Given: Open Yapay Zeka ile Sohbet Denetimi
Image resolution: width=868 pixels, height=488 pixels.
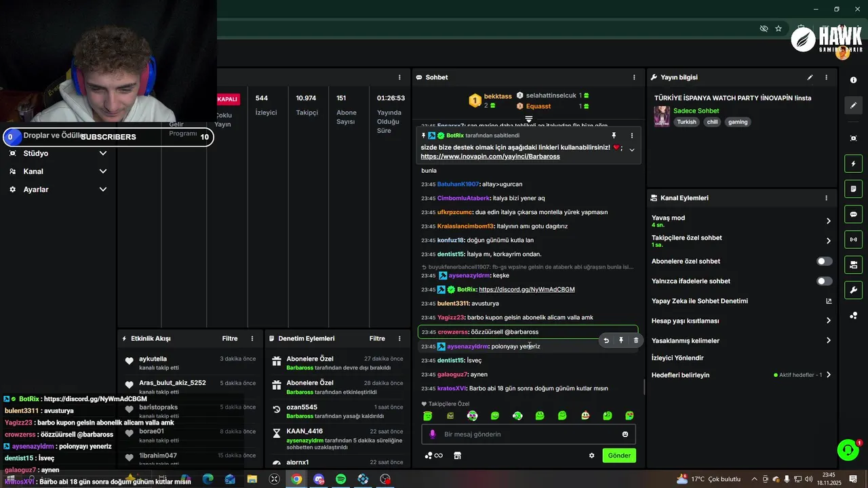Looking at the screenshot, I should (742, 301).
